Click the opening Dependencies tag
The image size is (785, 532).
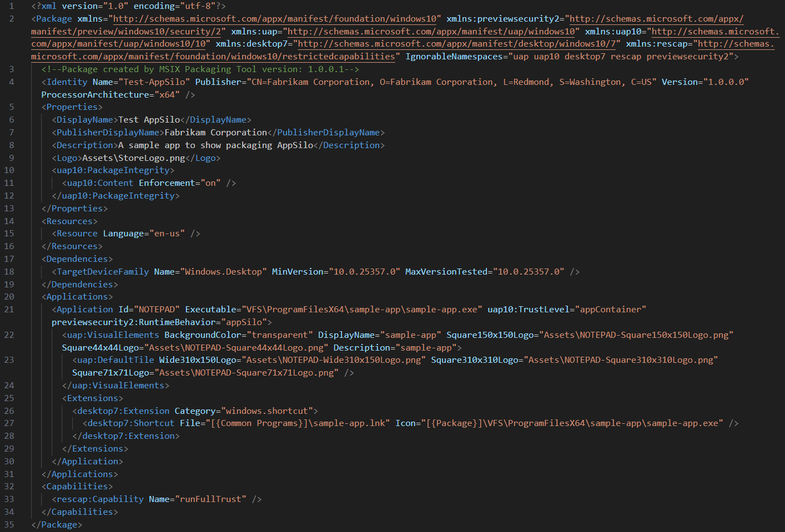[x=77, y=259]
